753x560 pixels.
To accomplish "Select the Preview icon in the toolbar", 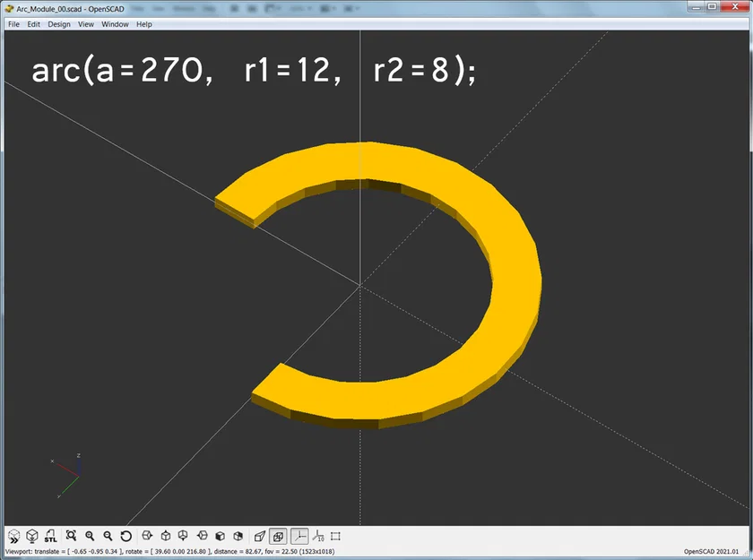I will pyautogui.click(x=13, y=536).
